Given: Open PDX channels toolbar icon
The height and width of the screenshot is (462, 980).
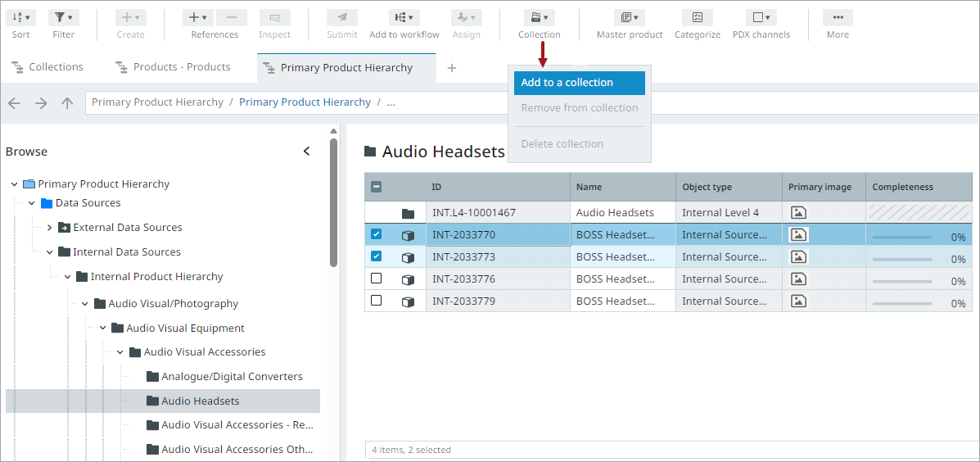Looking at the screenshot, I should click(761, 18).
